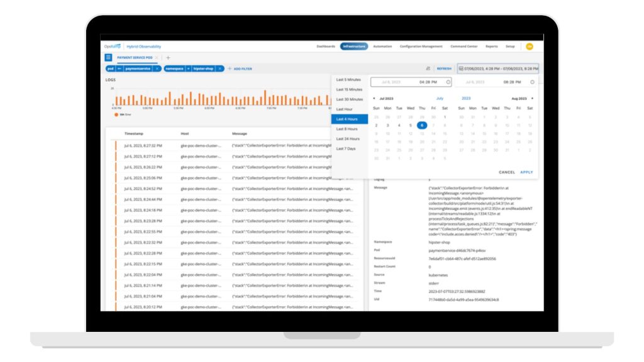Remove the namespace hipster-shop filter chip

[x=219, y=69]
